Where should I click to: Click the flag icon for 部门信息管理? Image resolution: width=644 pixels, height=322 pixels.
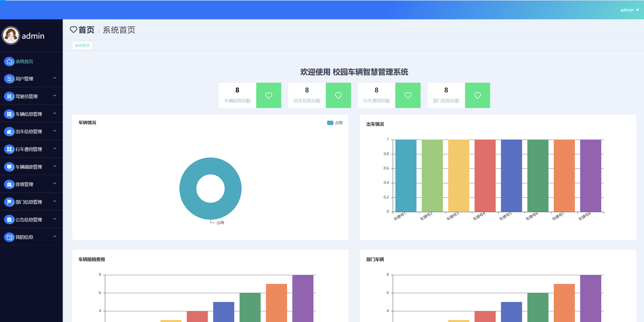(x=9, y=202)
